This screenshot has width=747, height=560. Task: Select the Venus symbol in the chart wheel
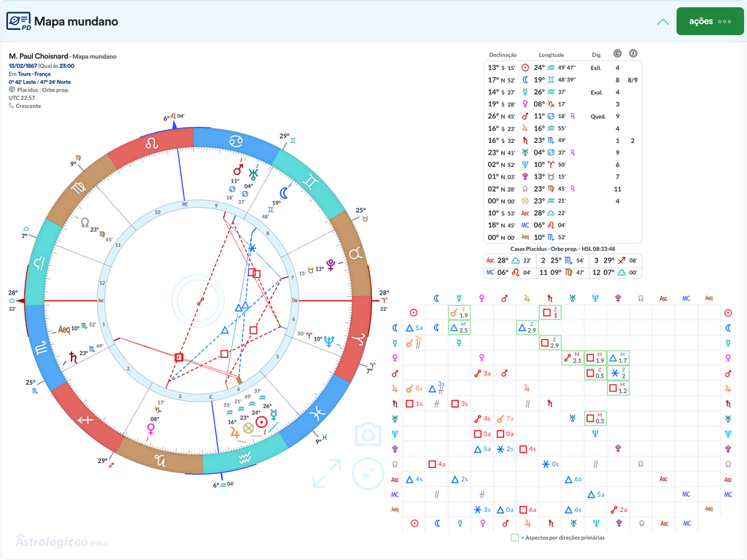[x=151, y=429]
